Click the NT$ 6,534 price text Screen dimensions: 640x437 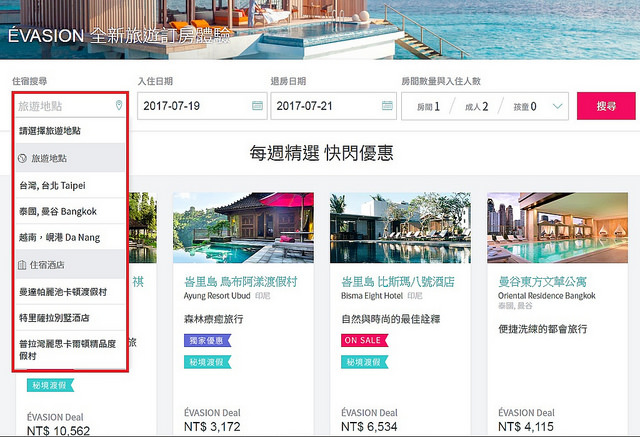(x=369, y=427)
